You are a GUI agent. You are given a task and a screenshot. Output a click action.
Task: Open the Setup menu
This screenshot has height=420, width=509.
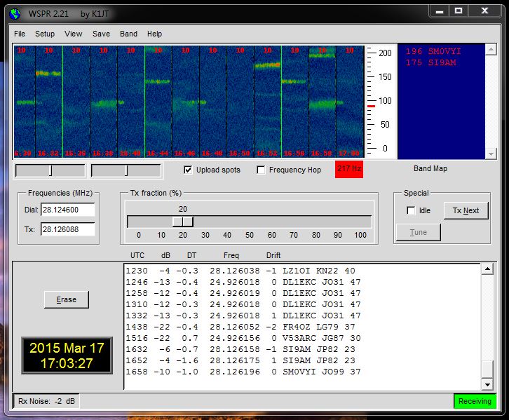45,34
